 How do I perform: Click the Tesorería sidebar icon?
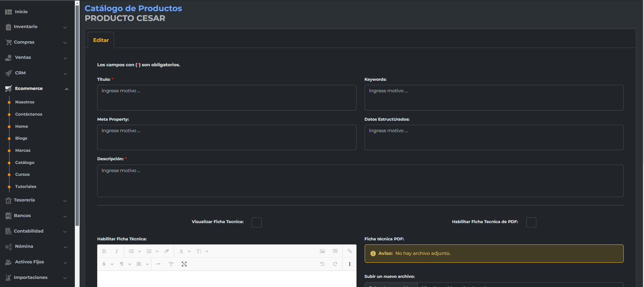pos(8,200)
